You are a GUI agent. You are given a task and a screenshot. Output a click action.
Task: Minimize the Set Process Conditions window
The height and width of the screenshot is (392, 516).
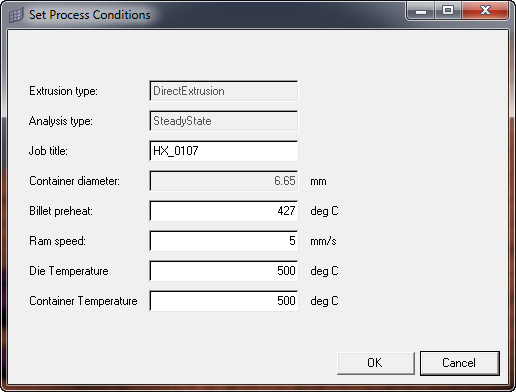421,10
